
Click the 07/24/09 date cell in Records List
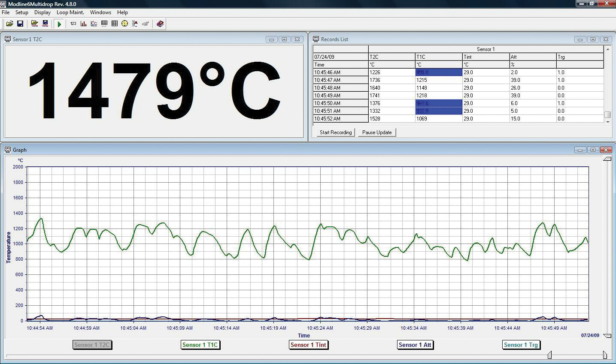click(x=340, y=57)
